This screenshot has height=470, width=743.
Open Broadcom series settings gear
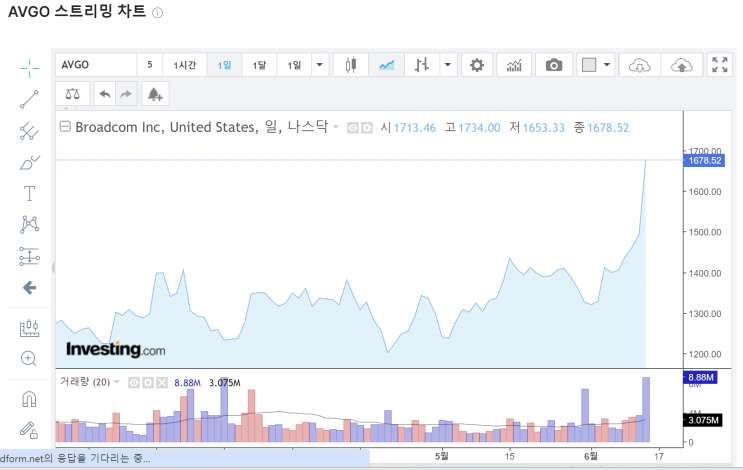(x=367, y=128)
